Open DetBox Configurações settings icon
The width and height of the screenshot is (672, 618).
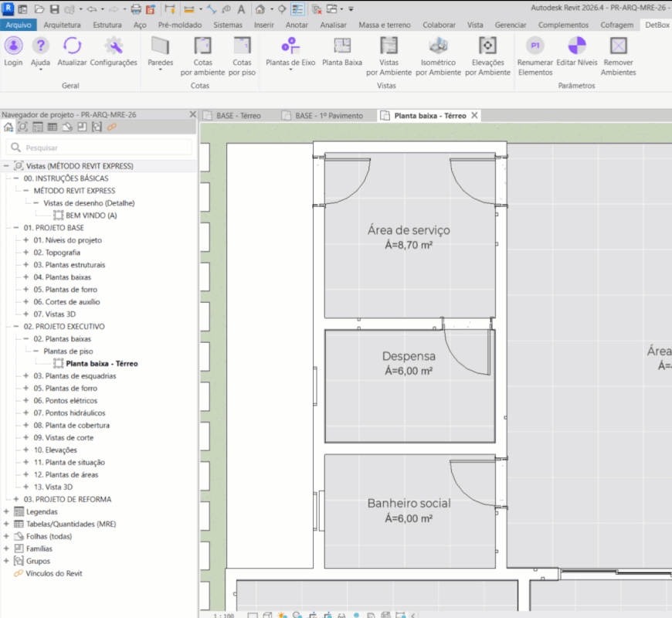(114, 46)
